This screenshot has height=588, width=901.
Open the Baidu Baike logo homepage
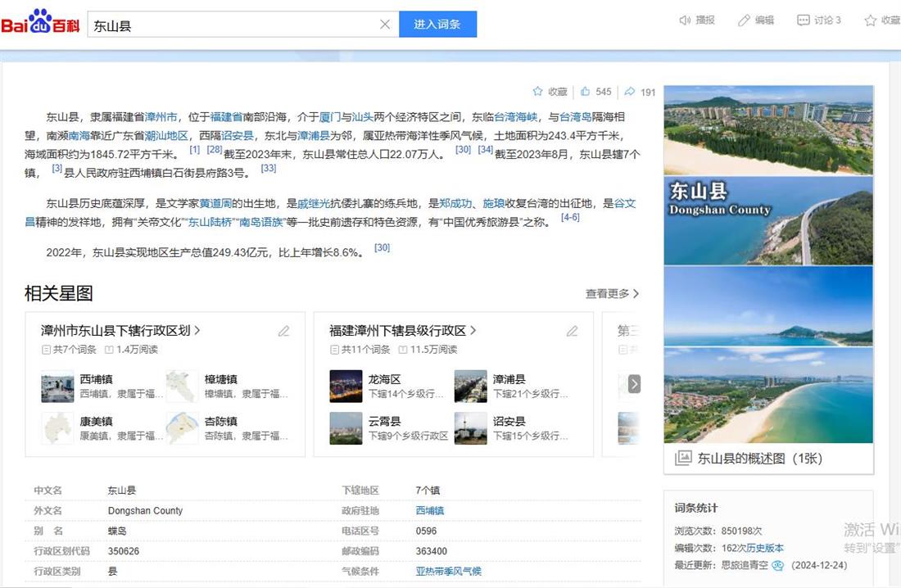[x=40, y=23]
